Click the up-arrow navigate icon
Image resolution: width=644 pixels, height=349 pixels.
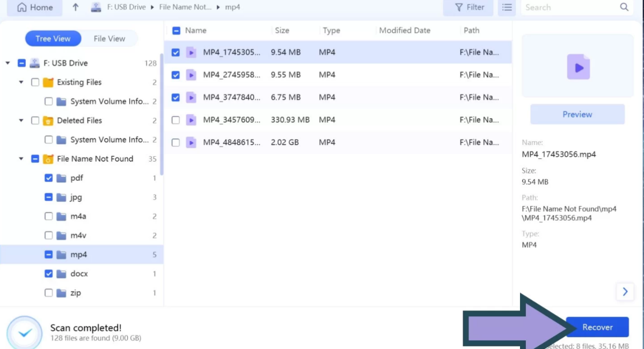[75, 8]
